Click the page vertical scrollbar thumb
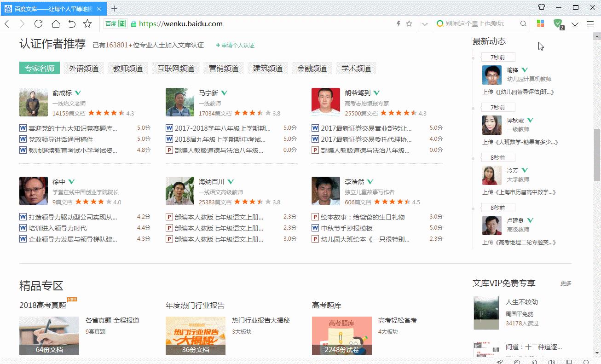Screen dimensions: 601x364 [x=597, y=154]
